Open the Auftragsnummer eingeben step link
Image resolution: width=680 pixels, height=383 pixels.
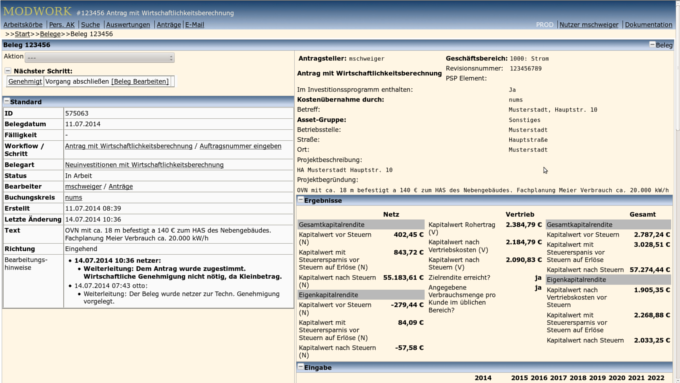point(240,146)
